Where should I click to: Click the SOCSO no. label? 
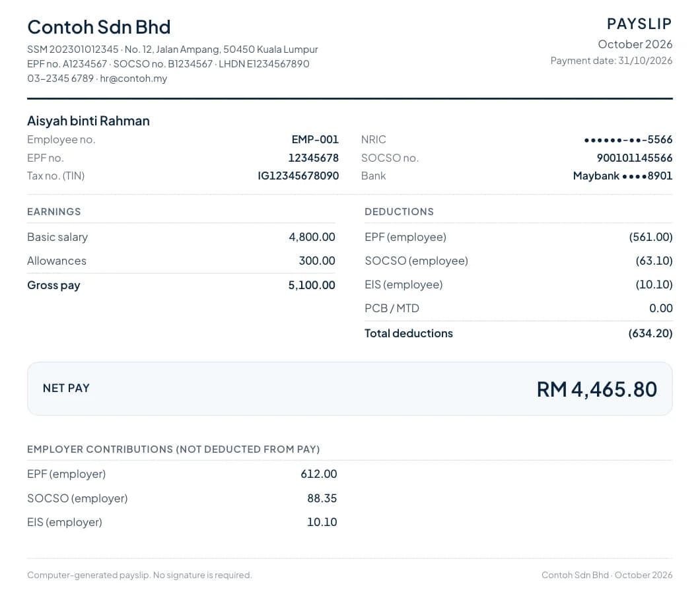[x=390, y=158]
